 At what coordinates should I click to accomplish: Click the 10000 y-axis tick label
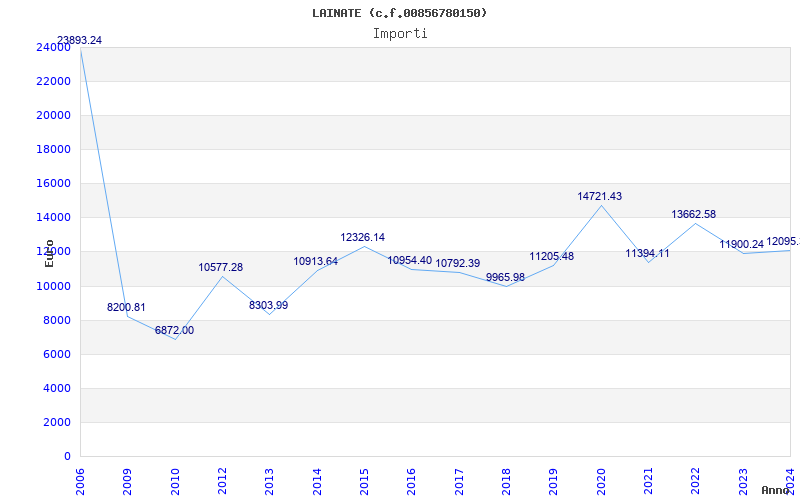point(54,286)
